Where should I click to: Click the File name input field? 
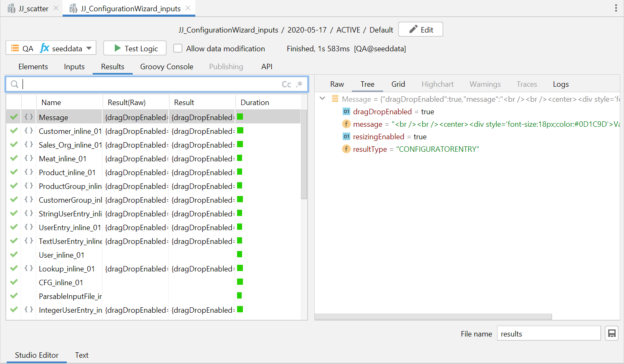[548, 334]
